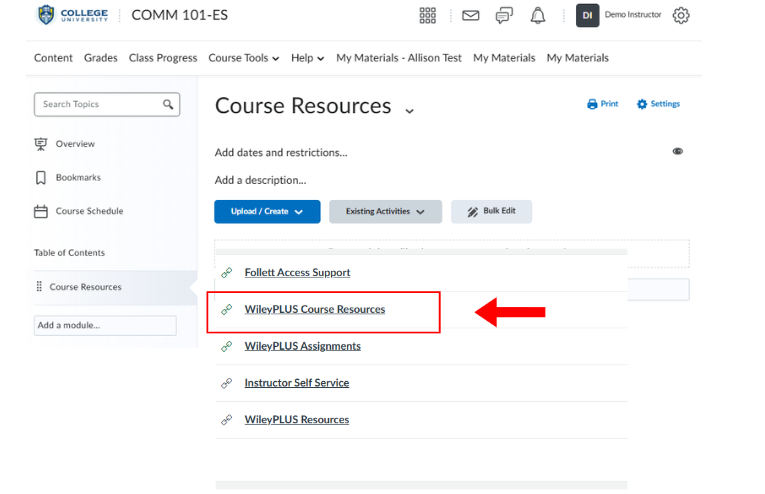Click the College University logo
The height and width of the screenshot is (494, 765).
72,15
